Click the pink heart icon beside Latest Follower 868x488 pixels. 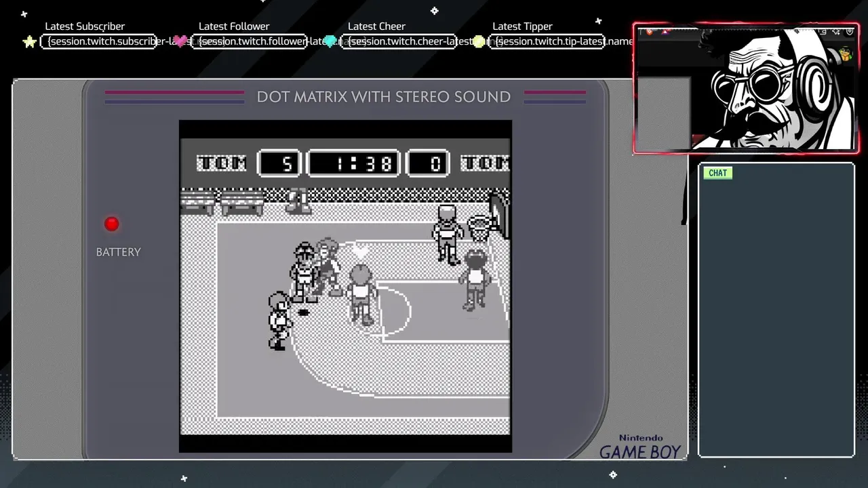[180, 42]
